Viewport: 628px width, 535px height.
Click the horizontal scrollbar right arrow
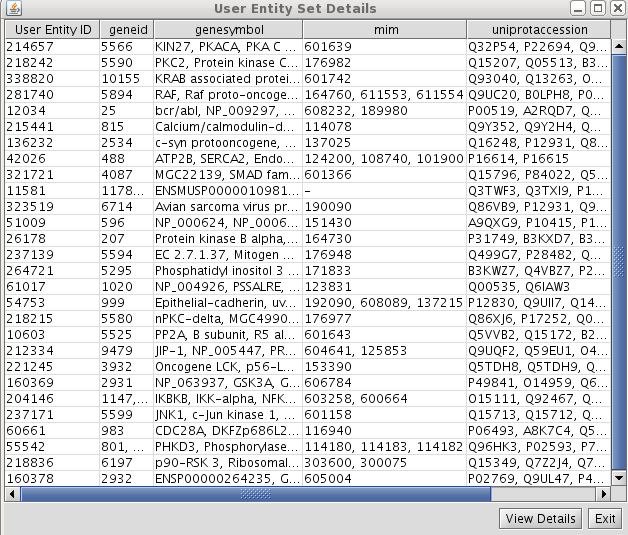pos(603,494)
